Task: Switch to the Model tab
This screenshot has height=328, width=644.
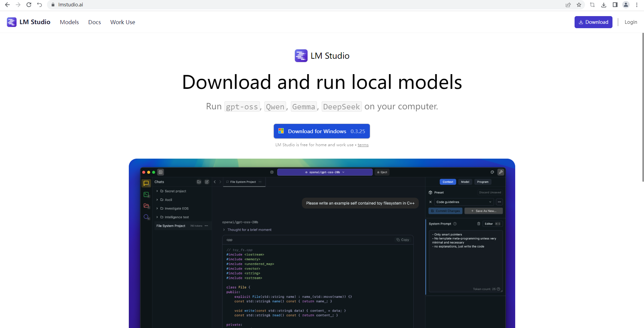Action: coord(465,182)
